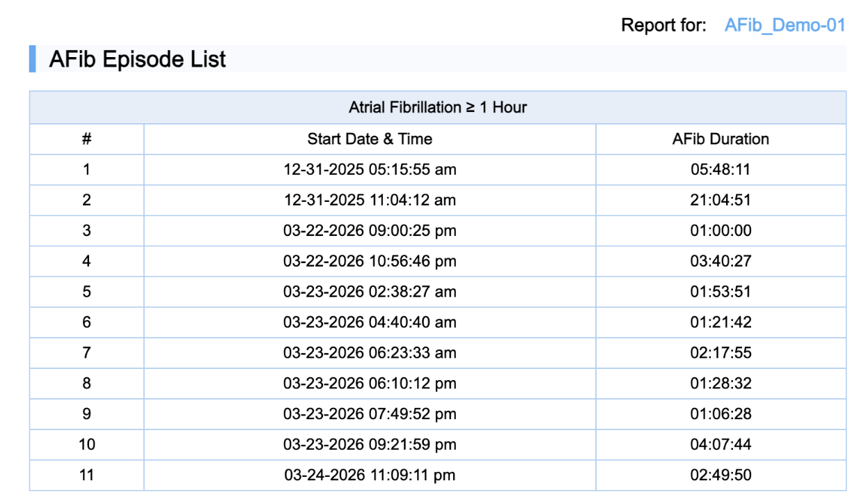The height and width of the screenshot is (504, 866).
Task: Click the '#' column header
Action: coord(86,139)
